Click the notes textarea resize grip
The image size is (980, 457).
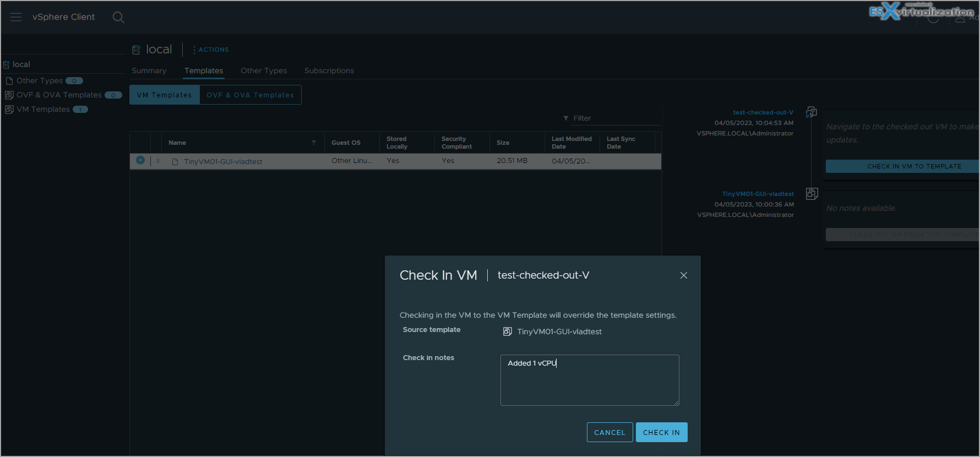coord(676,402)
